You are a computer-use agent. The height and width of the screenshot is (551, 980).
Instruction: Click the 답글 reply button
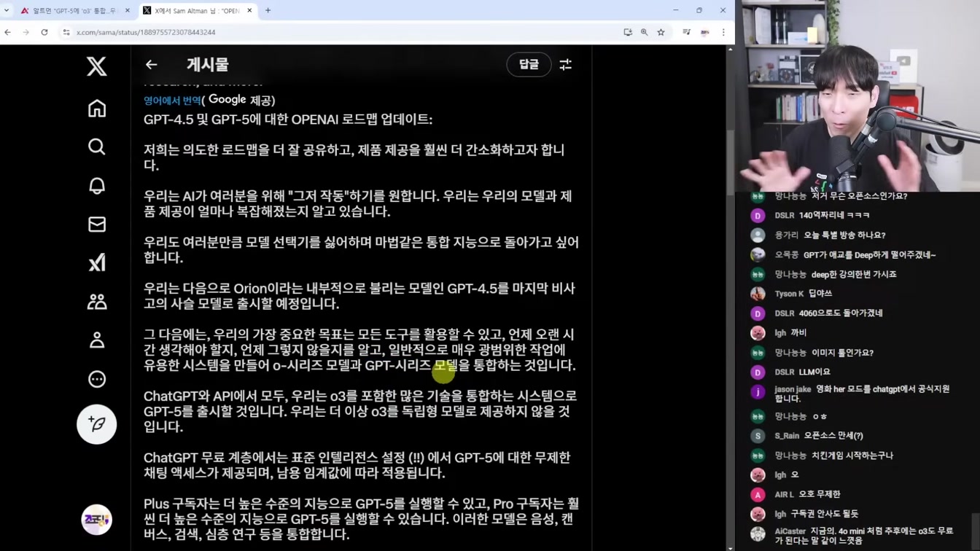[x=529, y=65]
